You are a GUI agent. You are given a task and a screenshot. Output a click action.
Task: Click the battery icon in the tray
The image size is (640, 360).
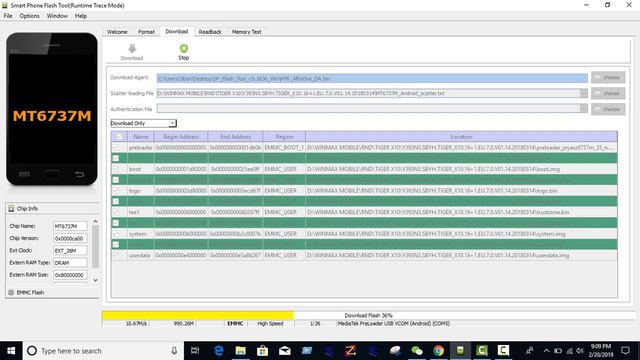click(558, 351)
